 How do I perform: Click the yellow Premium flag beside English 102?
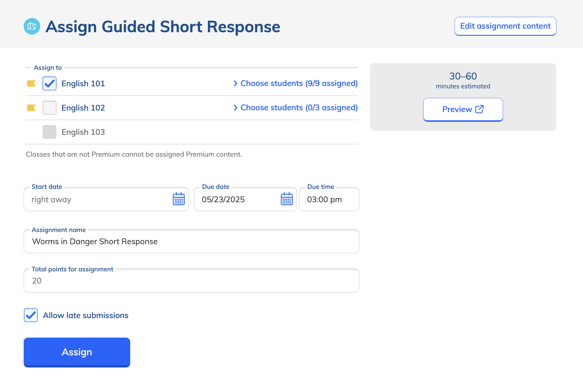[31, 108]
